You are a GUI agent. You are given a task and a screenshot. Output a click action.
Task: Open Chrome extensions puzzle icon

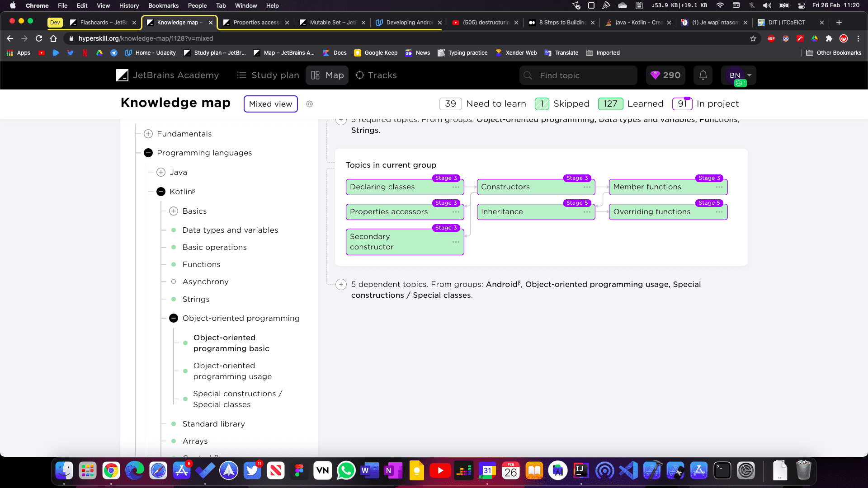tap(829, 38)
